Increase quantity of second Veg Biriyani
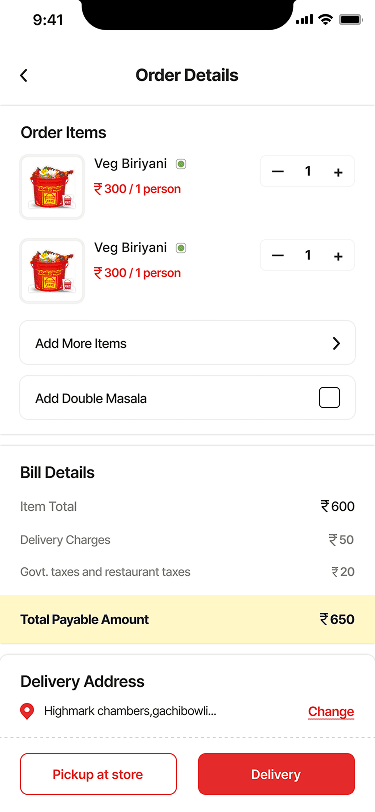The width and height of the screenshot is (375, 812). (338, 256)
